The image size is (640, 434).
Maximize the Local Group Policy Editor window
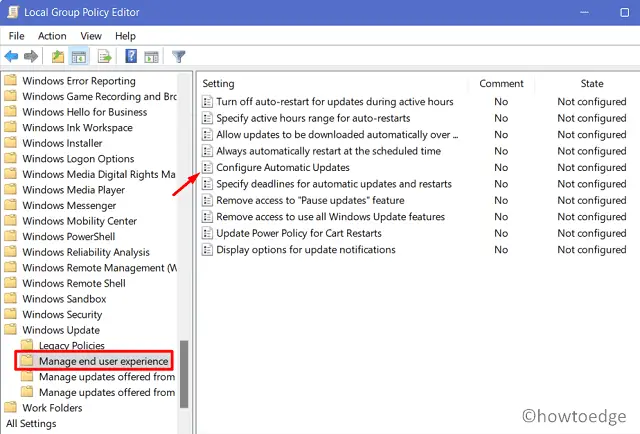[x=624, y=12]
